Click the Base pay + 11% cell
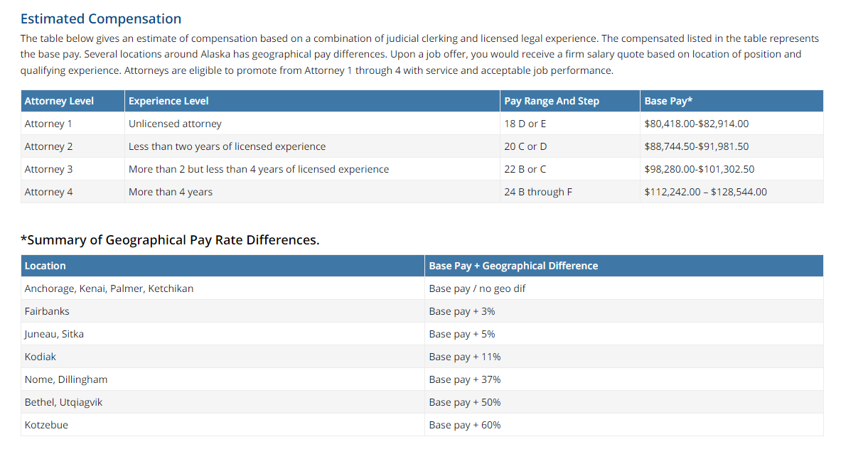This screenshot has width=868, height=454. click(x=465, y=357)
